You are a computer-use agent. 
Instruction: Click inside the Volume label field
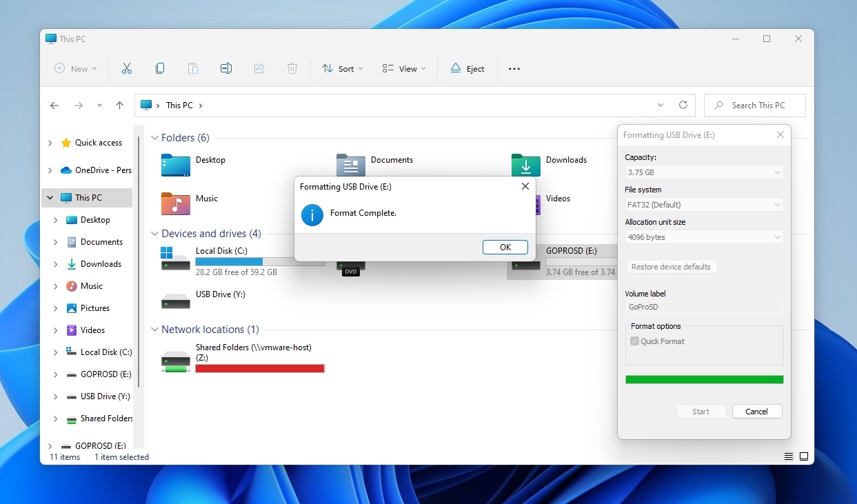pyautogui.click(x=704, y=307)
